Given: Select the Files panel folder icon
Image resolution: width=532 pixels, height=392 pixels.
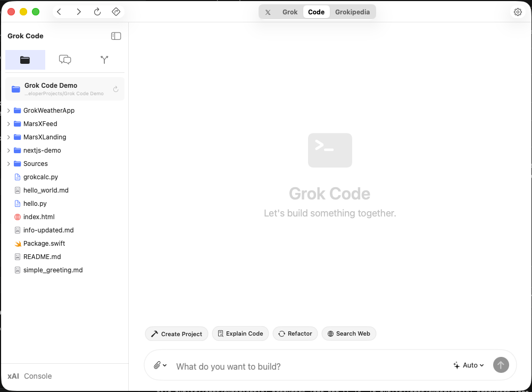Looking at the screenshot, I should pos(25,60).
